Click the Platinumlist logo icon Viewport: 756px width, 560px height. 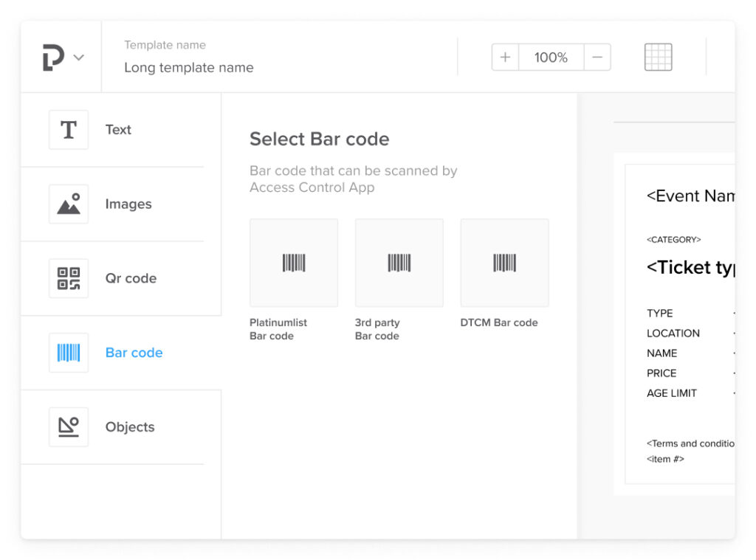tap(53, 58)
